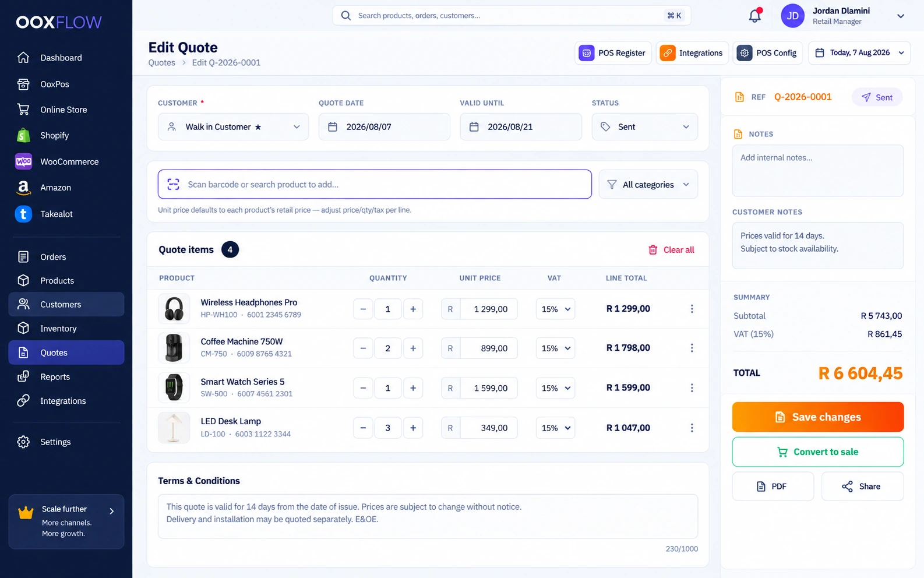
Task: Open row options for Coffee Machine 750W
Action: tap(692, 348)
